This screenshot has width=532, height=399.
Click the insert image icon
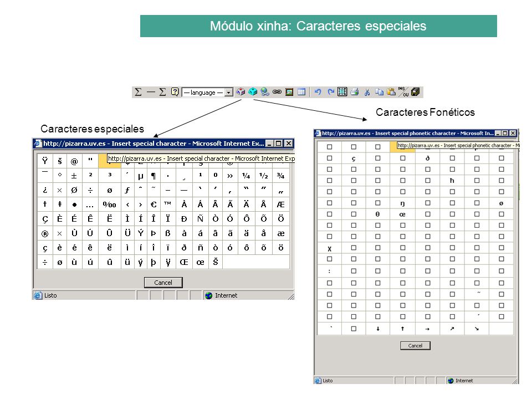[289, 92]
